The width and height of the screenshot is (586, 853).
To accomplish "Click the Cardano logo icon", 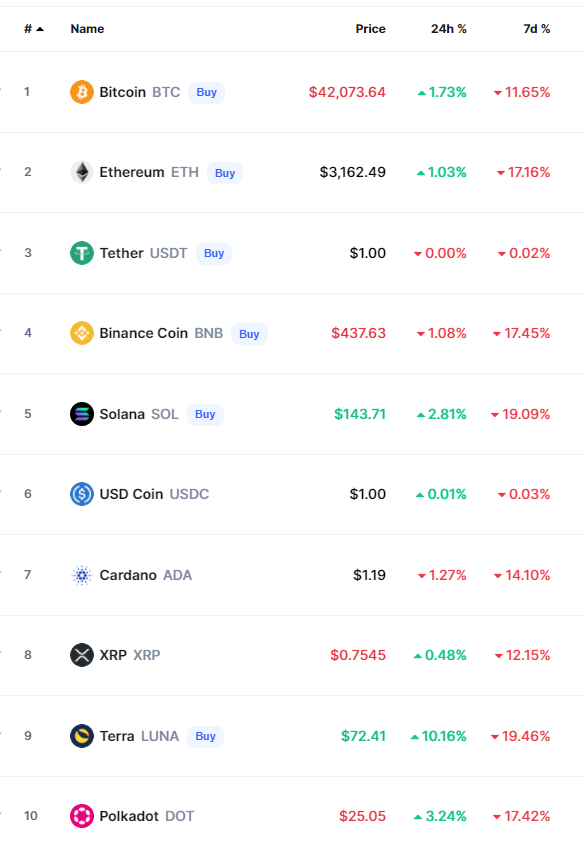I will 82,575.
